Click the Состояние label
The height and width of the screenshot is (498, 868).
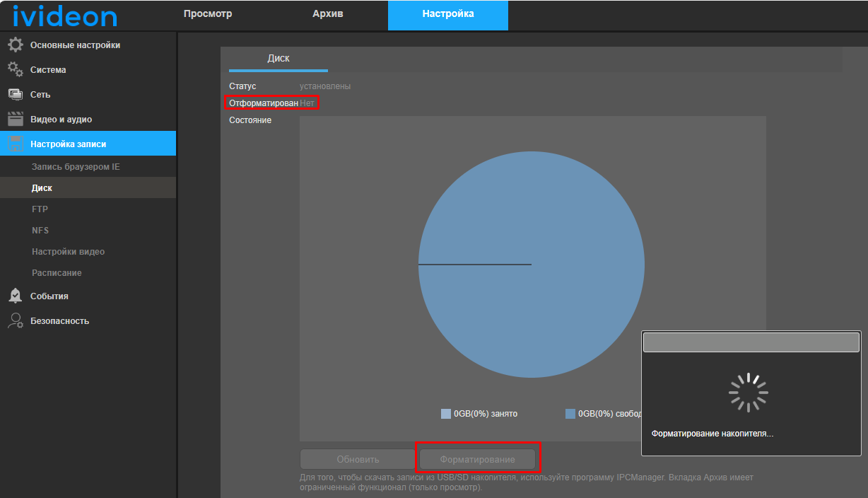[250, 120]
